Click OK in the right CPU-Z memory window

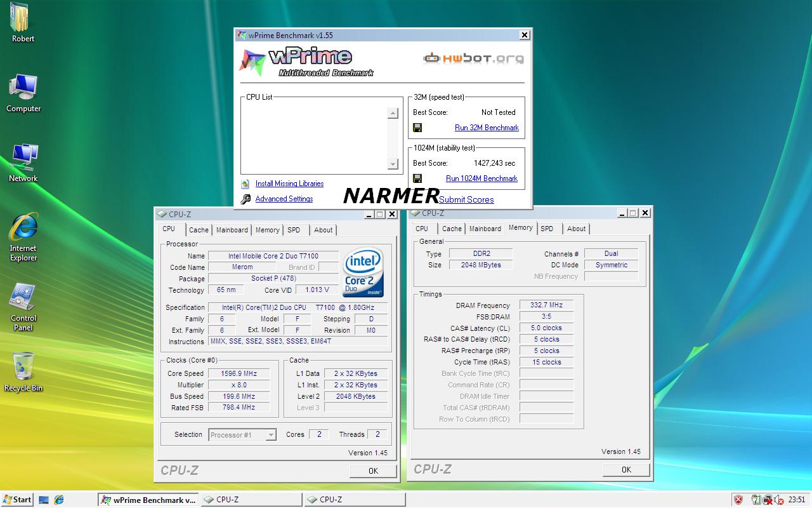[626, 469]
